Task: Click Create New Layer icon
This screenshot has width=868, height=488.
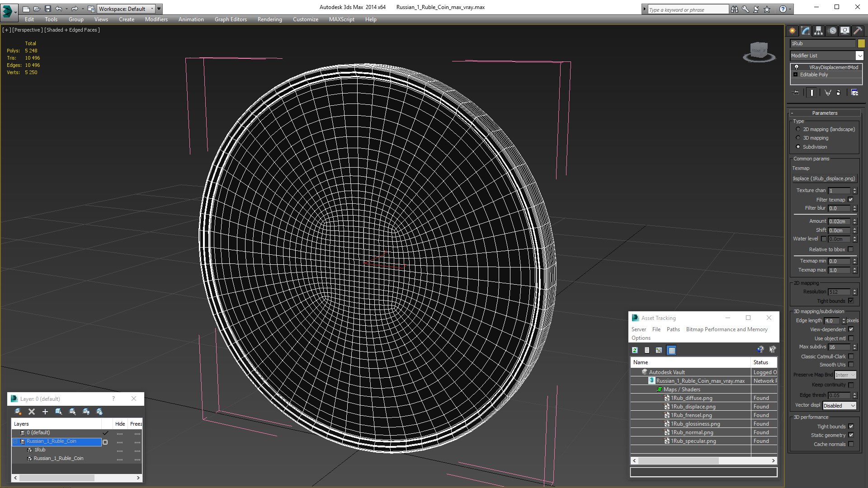Action: click(x=18, y=412)
